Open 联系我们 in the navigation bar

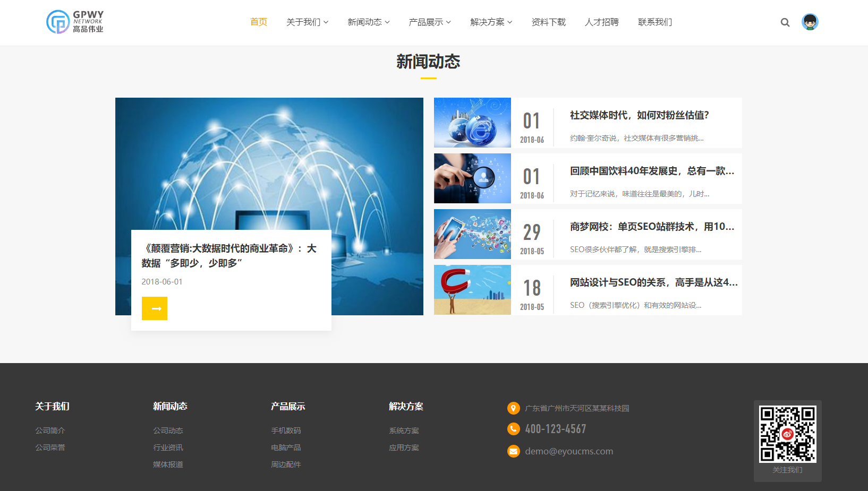[655, 22]
